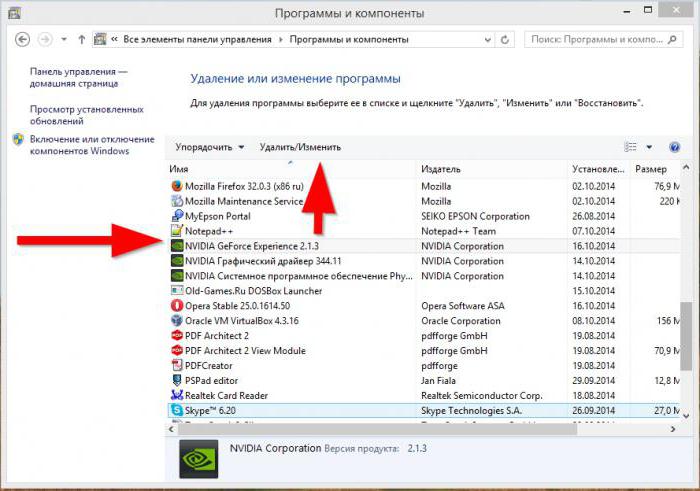Go up one level arrow
This screenshot has width=700, height=491.
pyautogui.click(x=81, y=40)
